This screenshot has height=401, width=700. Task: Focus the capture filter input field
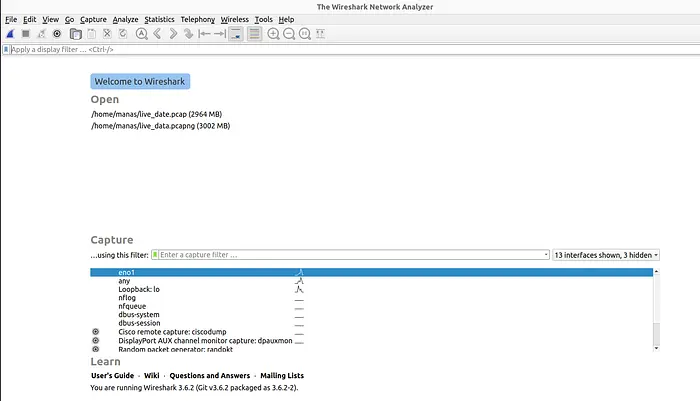coord(350,255)
